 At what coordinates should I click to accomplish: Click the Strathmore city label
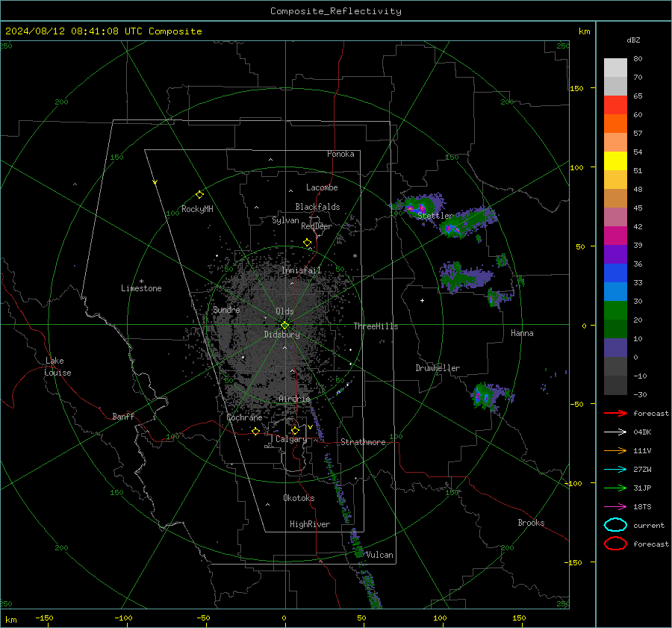tap(363, 442)
